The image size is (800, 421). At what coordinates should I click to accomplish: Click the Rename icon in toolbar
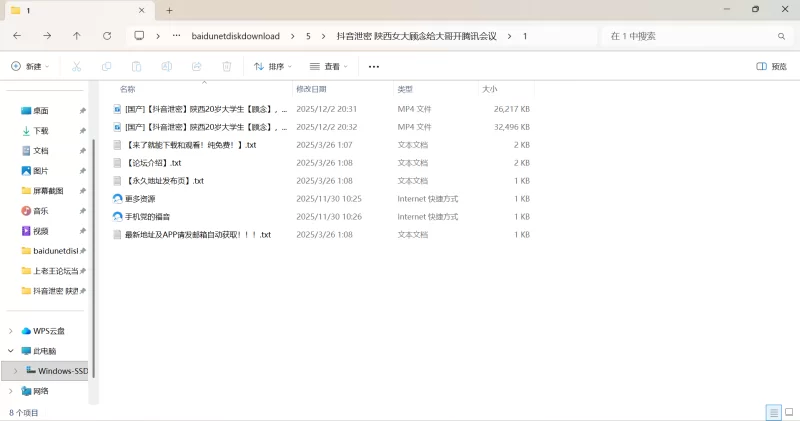[x=167, y=67]
